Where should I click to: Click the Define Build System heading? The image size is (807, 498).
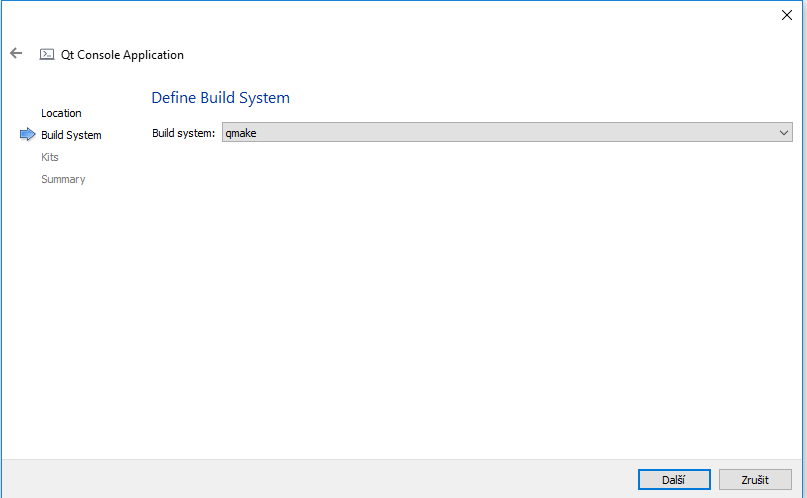point(220,98)
